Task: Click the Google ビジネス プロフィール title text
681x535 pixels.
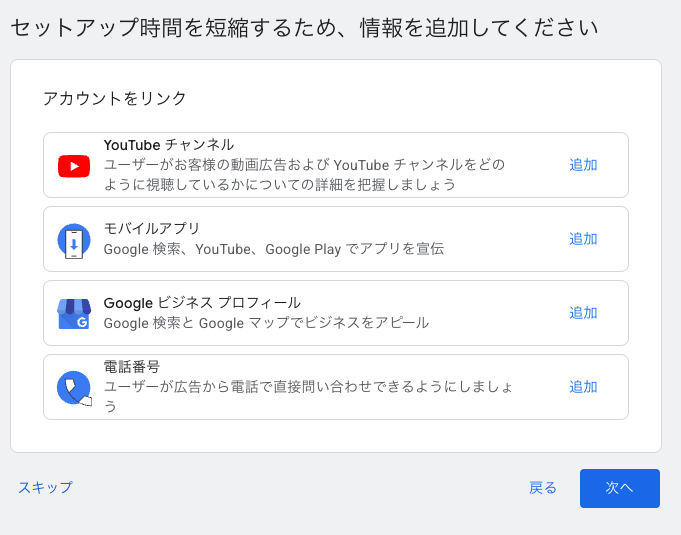Action: pyautogui.click(x=202, y=303)
